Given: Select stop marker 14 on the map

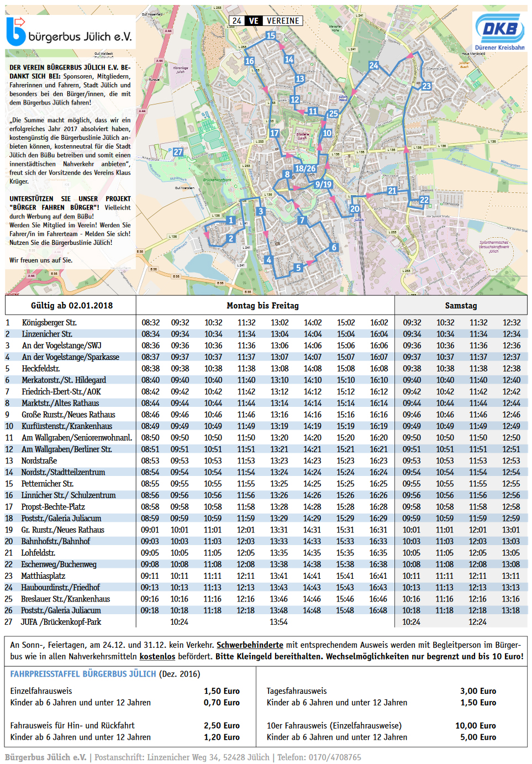Looking at the screenshot, I should pyautogui.click(x=289, y=59).
